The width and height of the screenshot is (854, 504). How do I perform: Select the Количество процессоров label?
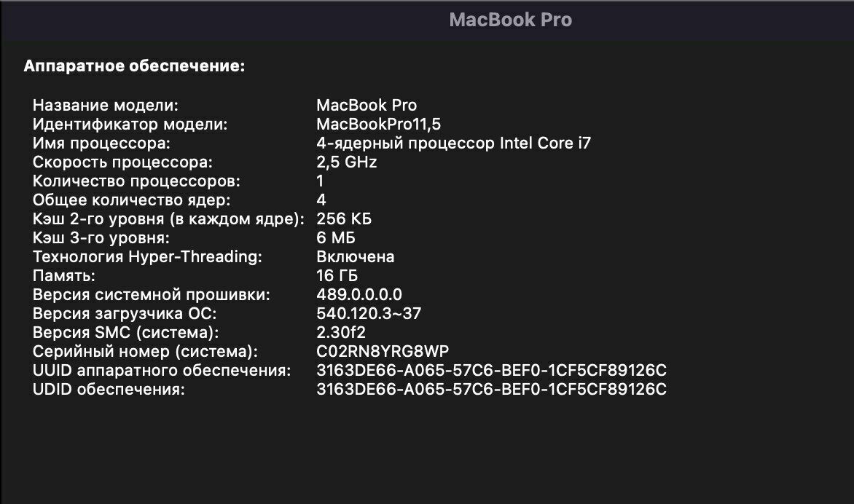point(136,181)
